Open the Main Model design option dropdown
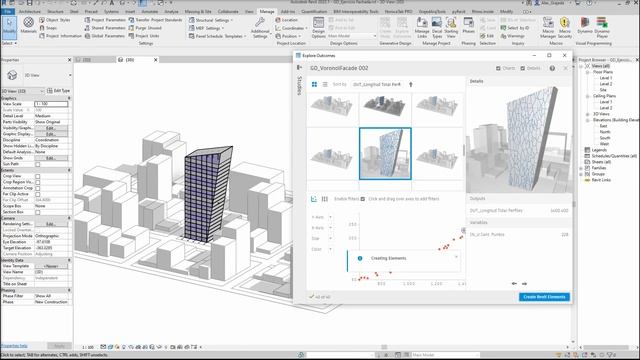 pyautogui.click(x=352, y=36)
